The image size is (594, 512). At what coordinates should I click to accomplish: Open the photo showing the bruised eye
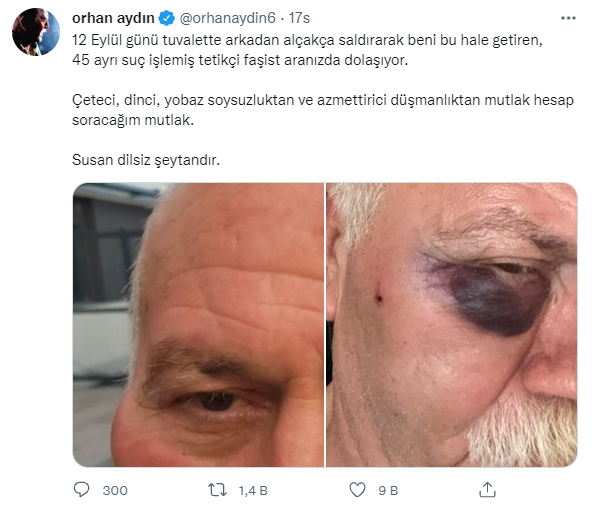452,325
